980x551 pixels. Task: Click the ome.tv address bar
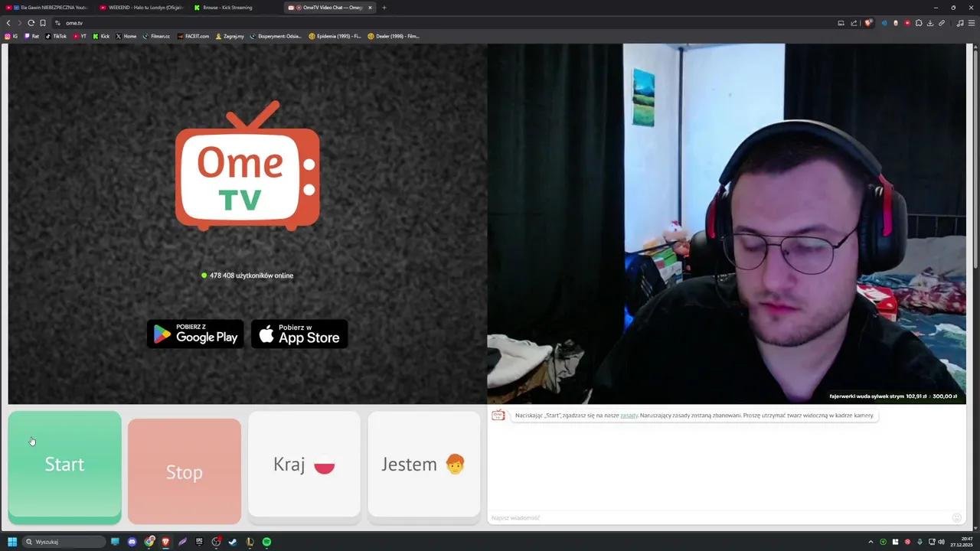(444, 23)
